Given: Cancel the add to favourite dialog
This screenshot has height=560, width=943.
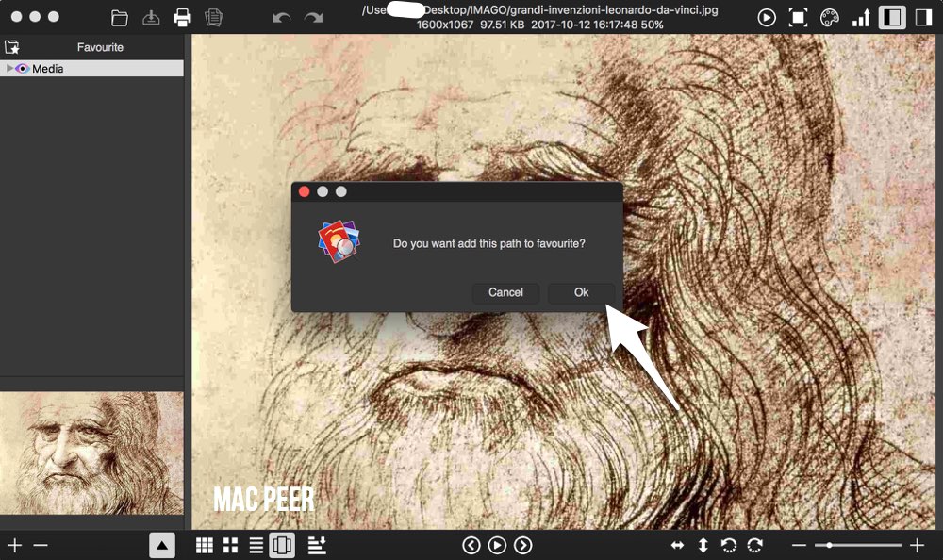Looking at the screenshot, I should [x=505, y=292].
